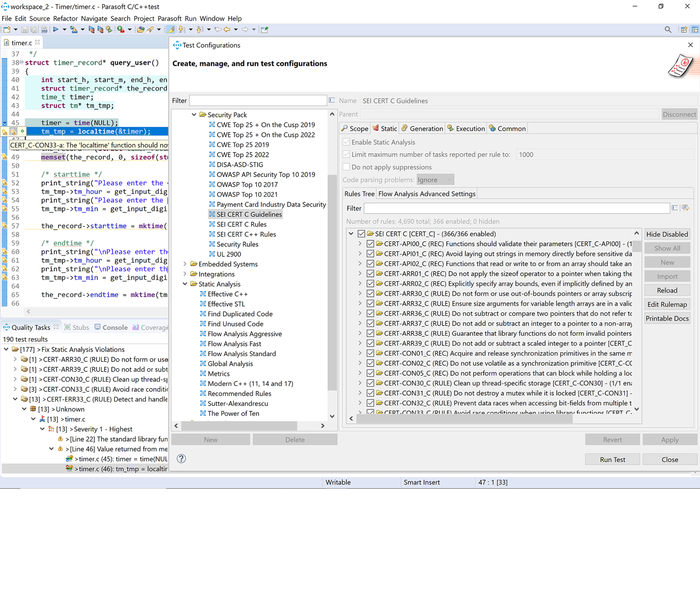
Task: Toggle the SEI CERT C [CERT_C] root checkbox
Action: click(x=361, y=234)
